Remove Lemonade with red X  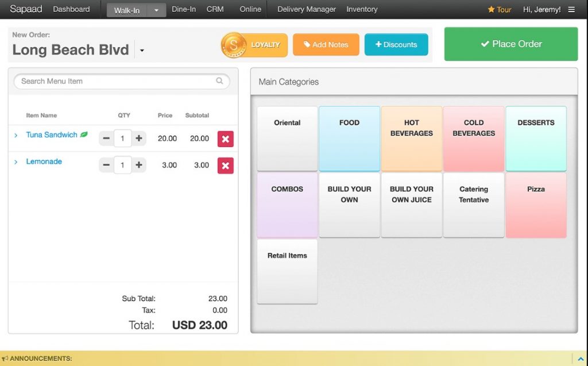225,165
